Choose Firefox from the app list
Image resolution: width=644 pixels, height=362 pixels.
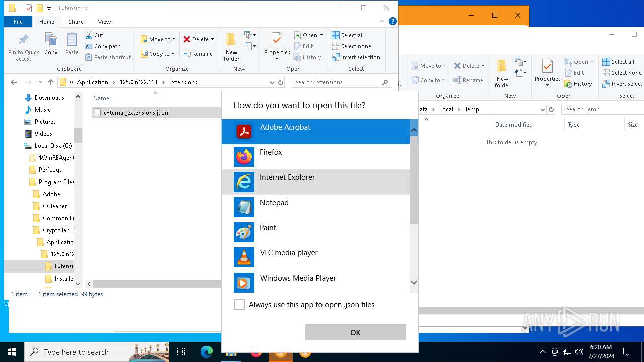pyautogui.click(x=315, y=157)
